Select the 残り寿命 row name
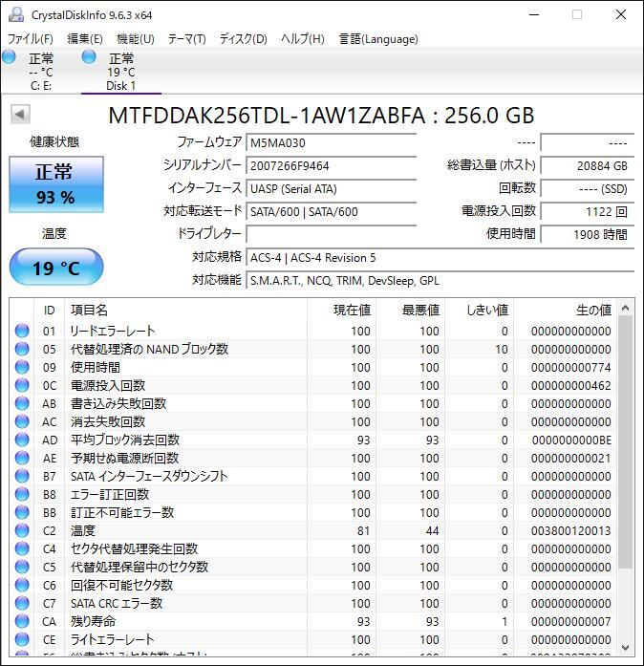 (94, 621)
